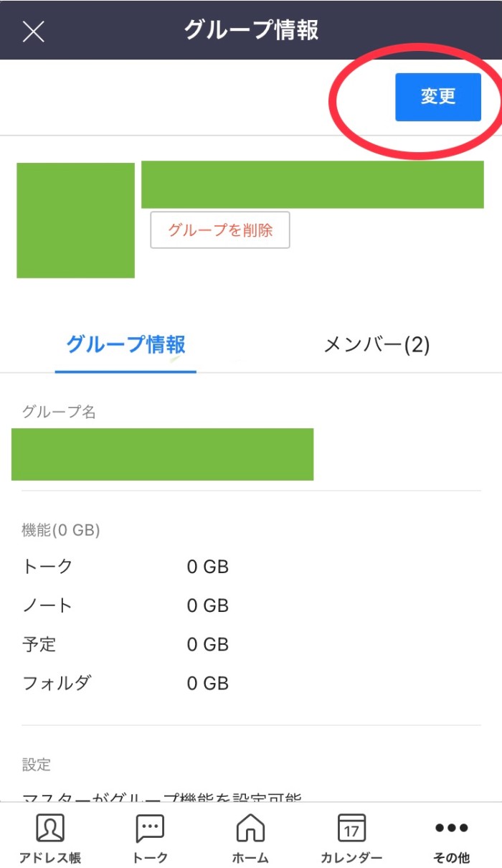The image size is (502, 868).
Task: Go to ホーム via house icon
Action: pos(251,838)
